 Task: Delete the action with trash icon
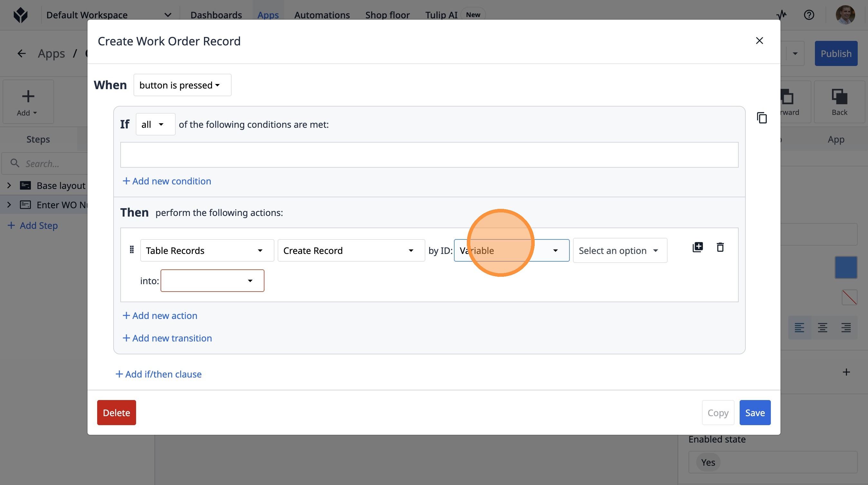pos(720,247)
